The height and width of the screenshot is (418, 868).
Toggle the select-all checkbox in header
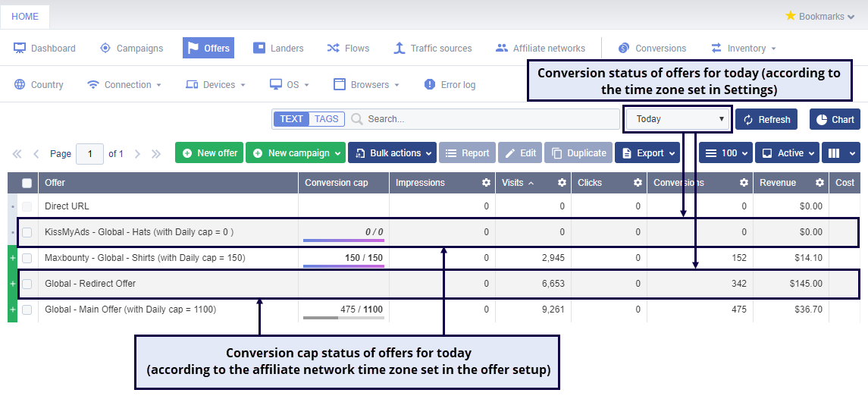(27, 184)
